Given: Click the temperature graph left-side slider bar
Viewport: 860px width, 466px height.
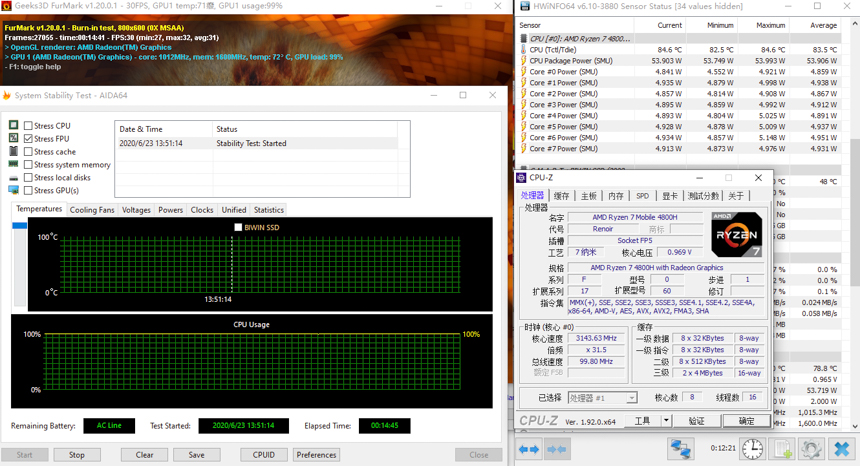Looking at the screenshot, I should click(19, 227).
